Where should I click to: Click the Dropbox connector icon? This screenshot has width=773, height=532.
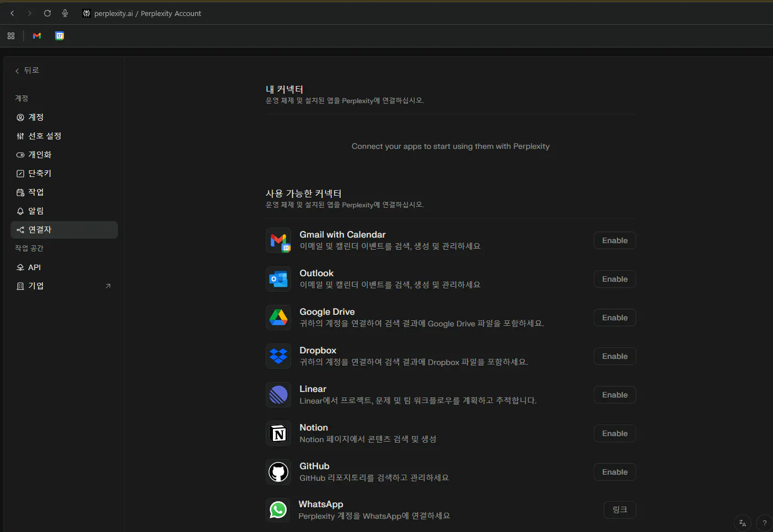tap(278, 356)
